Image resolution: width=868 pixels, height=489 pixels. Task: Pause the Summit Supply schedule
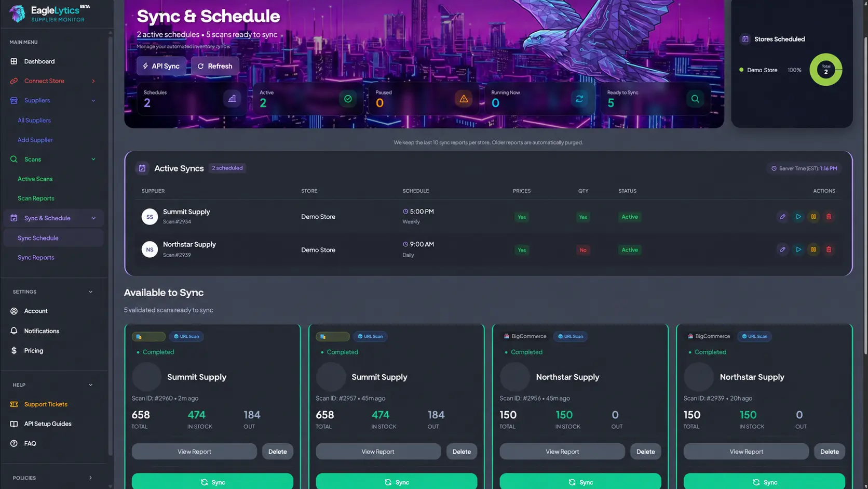tap(813, 217)
